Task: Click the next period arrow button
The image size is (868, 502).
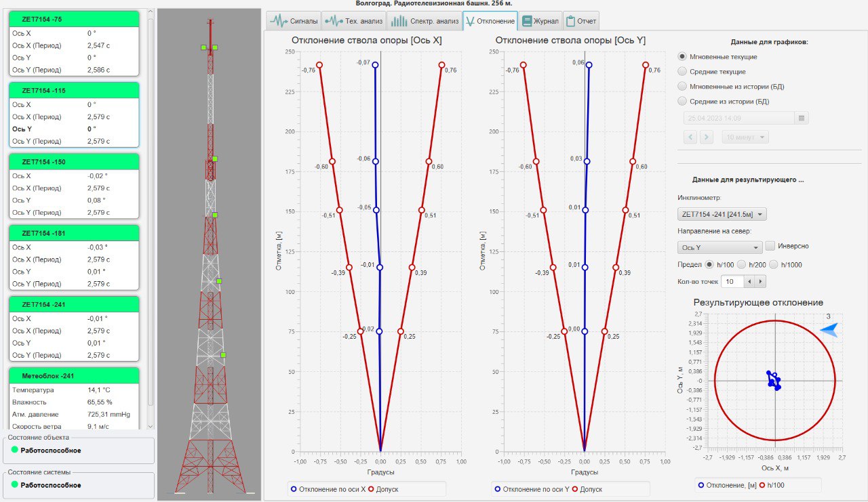Action: pos(706,137)
